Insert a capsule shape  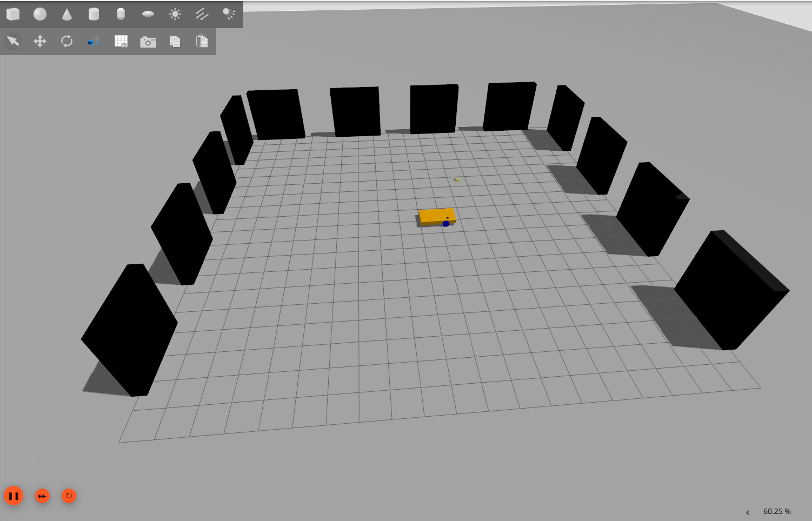point(121,14)
